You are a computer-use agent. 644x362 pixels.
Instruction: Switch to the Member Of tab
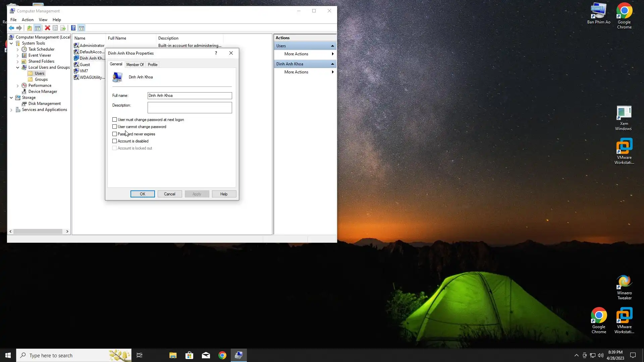pyautogui.click(x=135, y=65)
